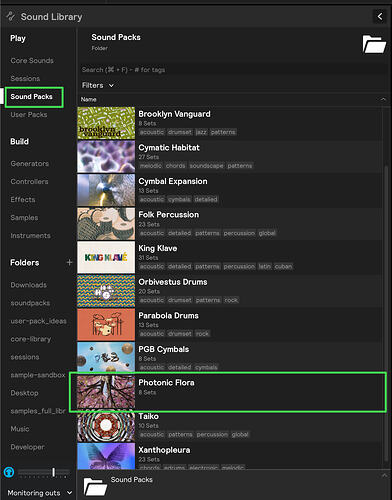Click the rock tag on Parabola Drums
392x500 pixels.
click(x=202, y=334)
